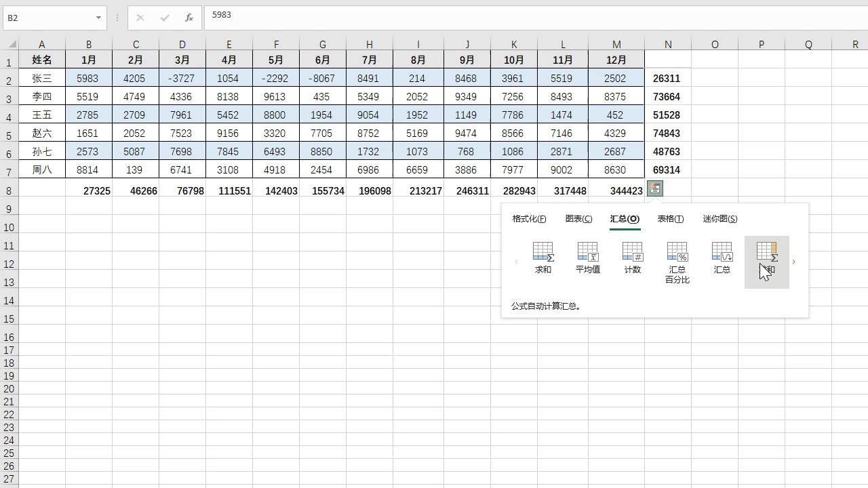Click the Cancel (X) icon in formula bar
The width and height of the screenshot is (868, 488).
click(x=140, y=18)
